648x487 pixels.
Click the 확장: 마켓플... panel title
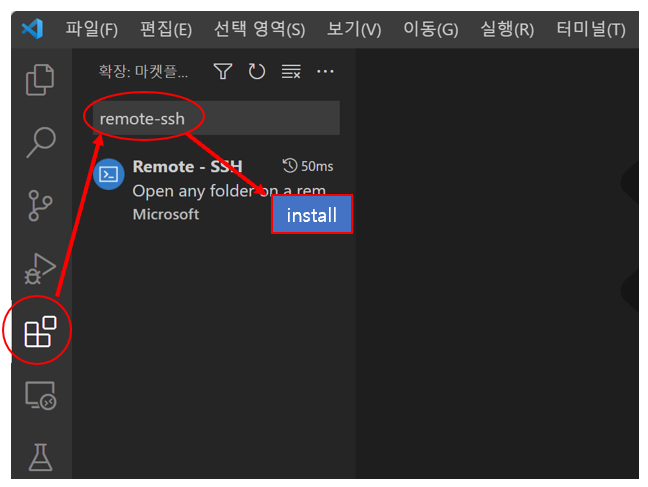point(143,72)
